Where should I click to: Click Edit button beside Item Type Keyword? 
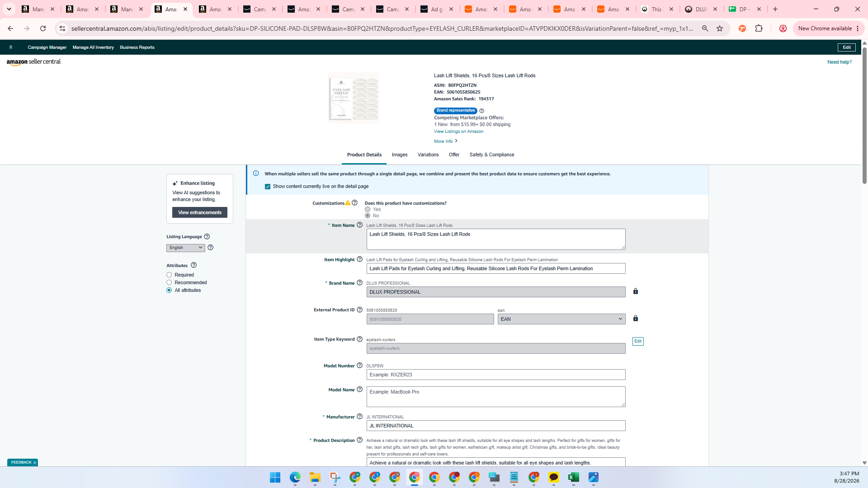(x=638, y=341)
